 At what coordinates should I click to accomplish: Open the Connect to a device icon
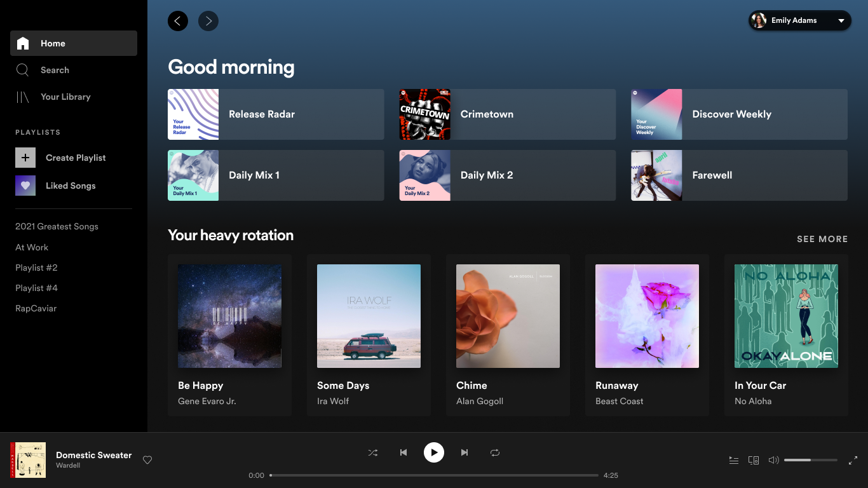point(754,459)
